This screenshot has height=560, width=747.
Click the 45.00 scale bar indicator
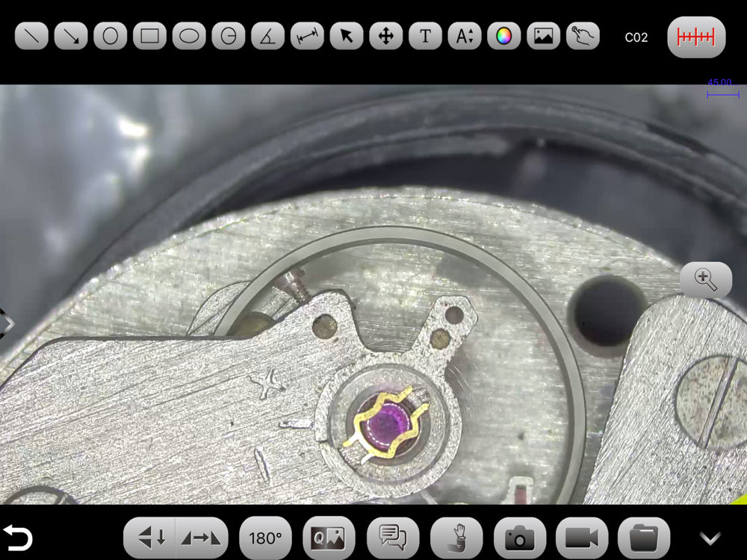(722, 89)
